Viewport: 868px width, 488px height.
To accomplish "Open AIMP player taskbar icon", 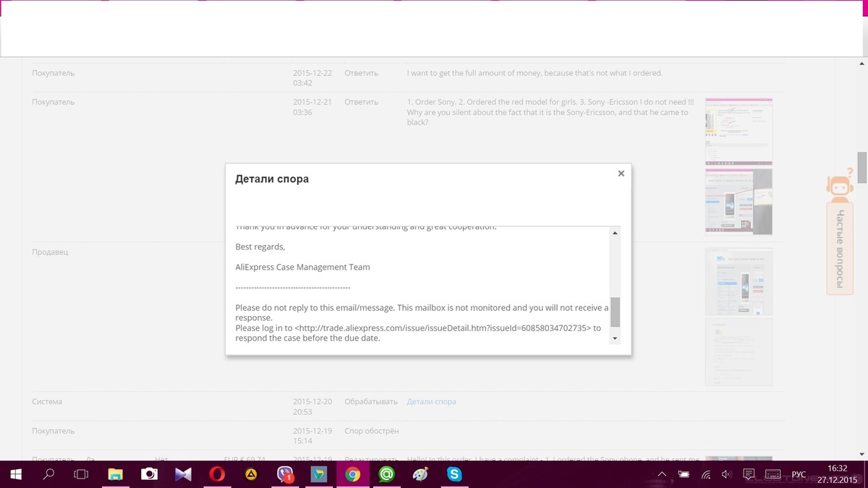I will (251, 474).
